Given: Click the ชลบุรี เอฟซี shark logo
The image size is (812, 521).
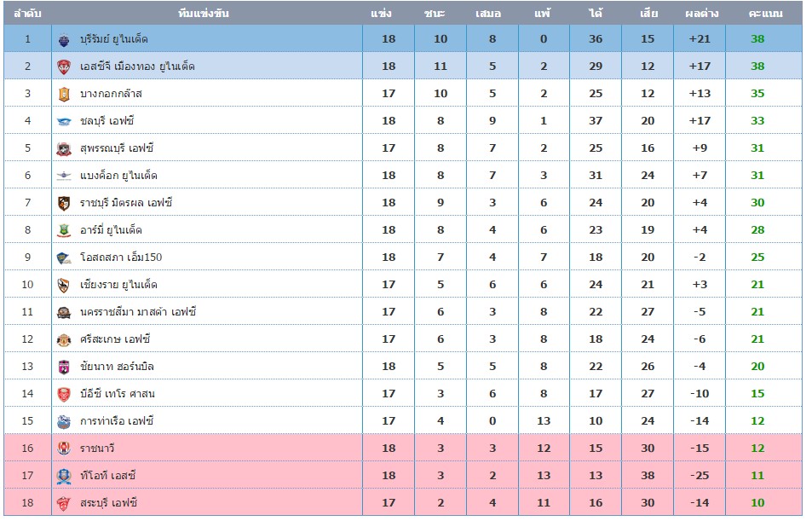Looking at the screenshot, I should click(x=64, y=122).
